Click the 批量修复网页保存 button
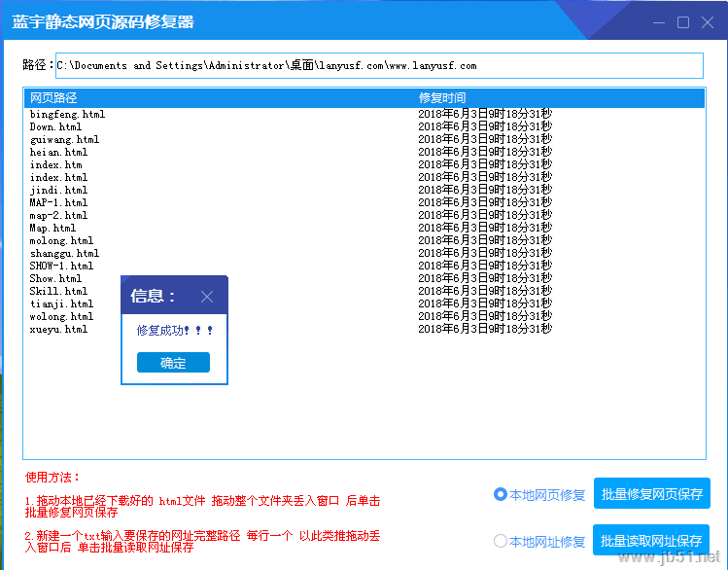The width and height of the screenshot is (728, 570). pos(651,494)
